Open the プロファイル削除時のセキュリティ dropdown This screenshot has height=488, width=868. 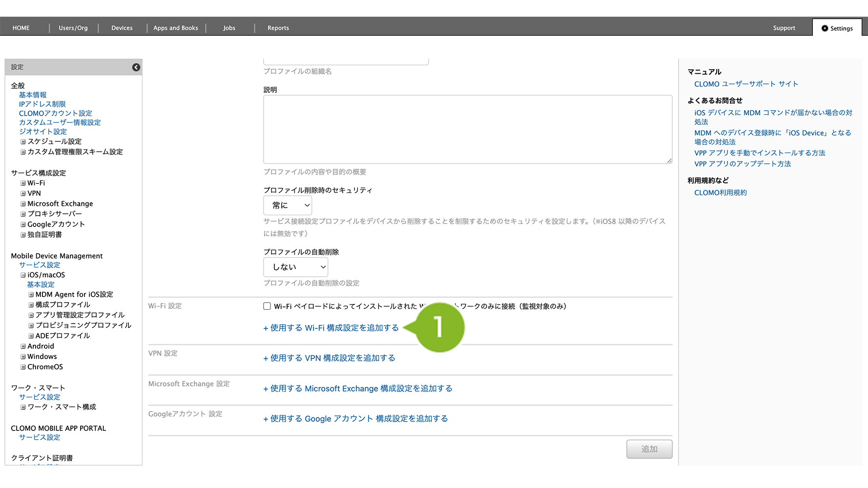coord(288,205)
